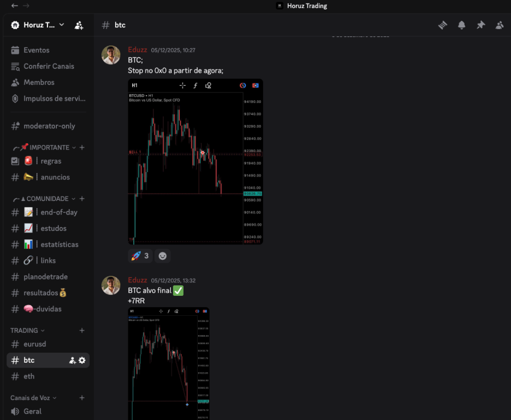Show the member list icon
Viewport: 511px width, 420px height.
(500, 25)
